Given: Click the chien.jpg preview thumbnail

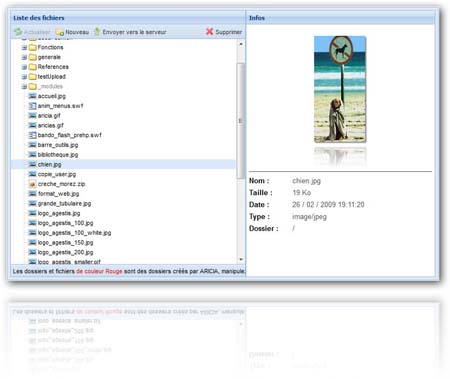Looking at the screenshot, I should [340, 89].
